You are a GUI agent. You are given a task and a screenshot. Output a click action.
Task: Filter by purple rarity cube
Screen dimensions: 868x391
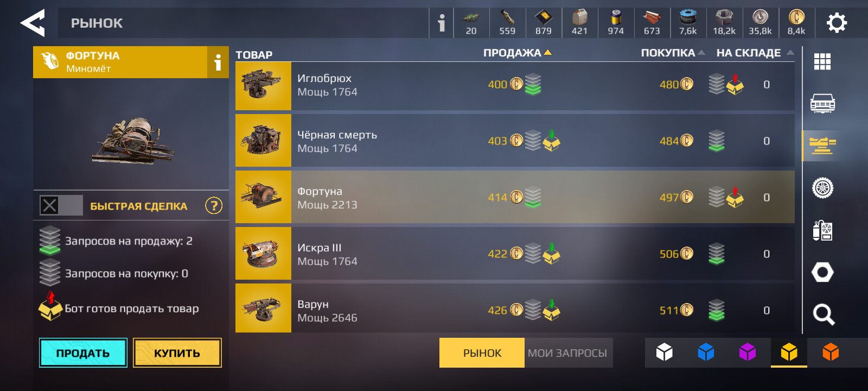point(748,352)
